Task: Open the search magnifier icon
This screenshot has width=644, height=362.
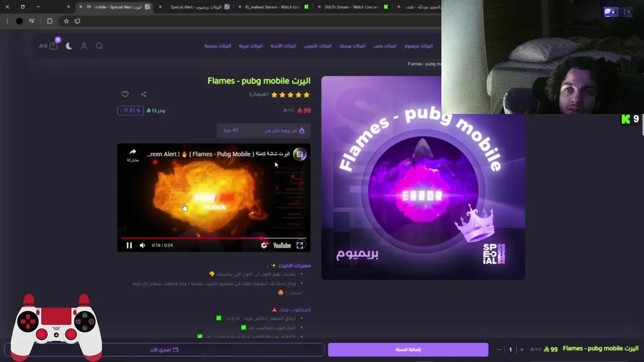Action: [99, 46]
